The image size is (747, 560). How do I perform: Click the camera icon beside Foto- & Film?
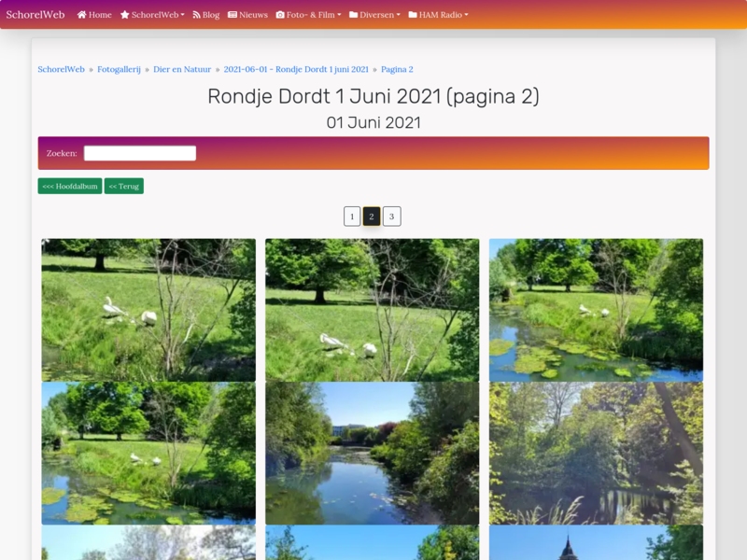280,15
